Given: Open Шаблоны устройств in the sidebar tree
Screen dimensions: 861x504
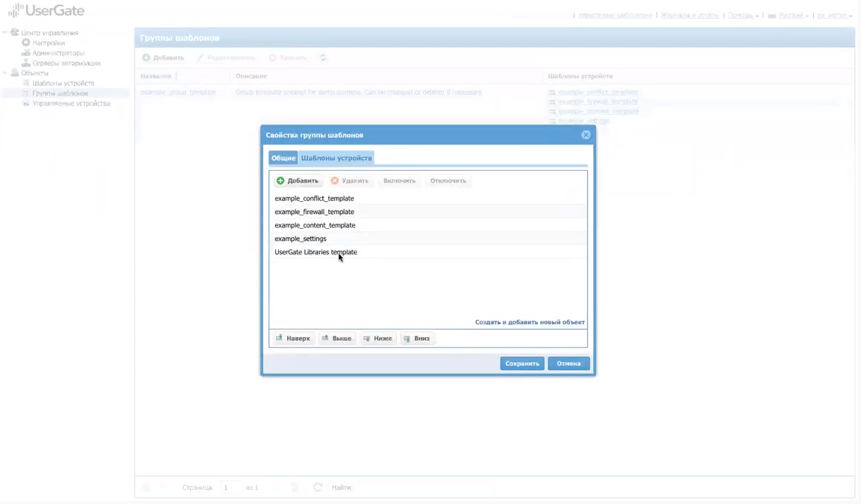Looking at the screenshot, I should (63, 84).
